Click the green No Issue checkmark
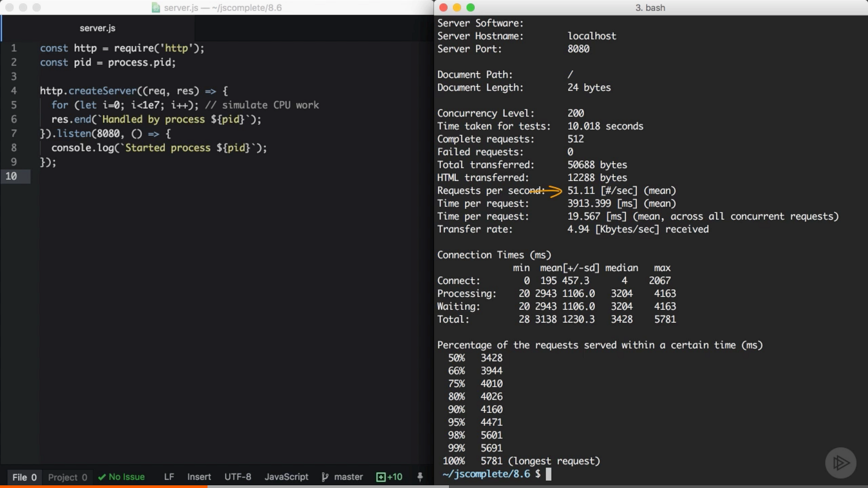This screenshot has width=868, height=488. pyautogui.click(x=102, y=477)
